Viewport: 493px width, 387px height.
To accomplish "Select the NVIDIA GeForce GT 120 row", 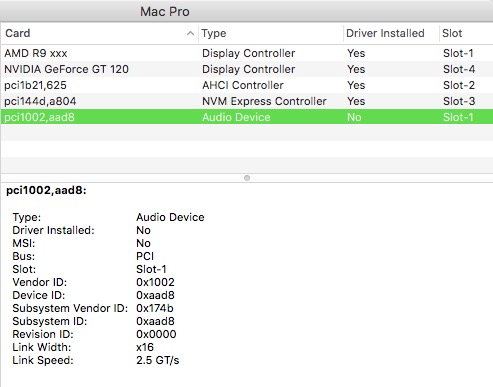I will [x=247, y=69].
